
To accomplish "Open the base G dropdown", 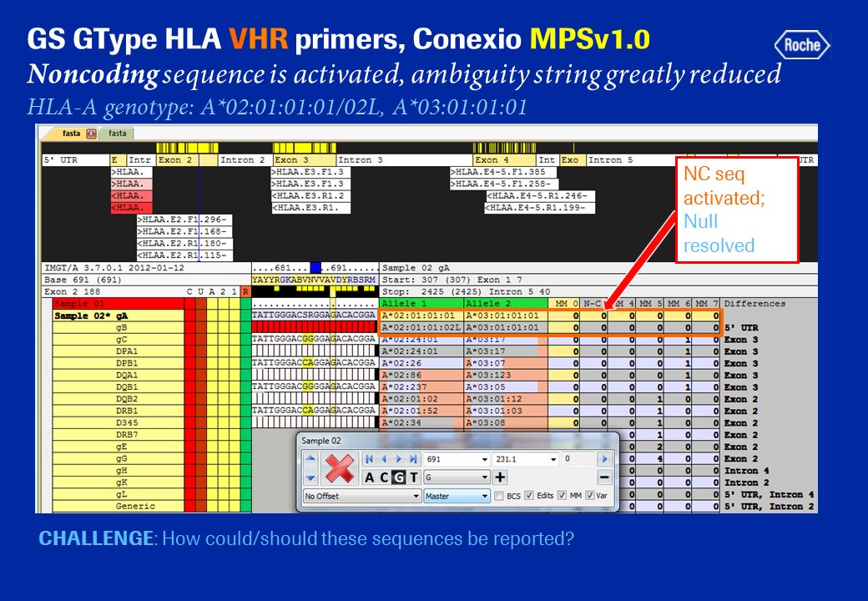I will coord(485,477).
